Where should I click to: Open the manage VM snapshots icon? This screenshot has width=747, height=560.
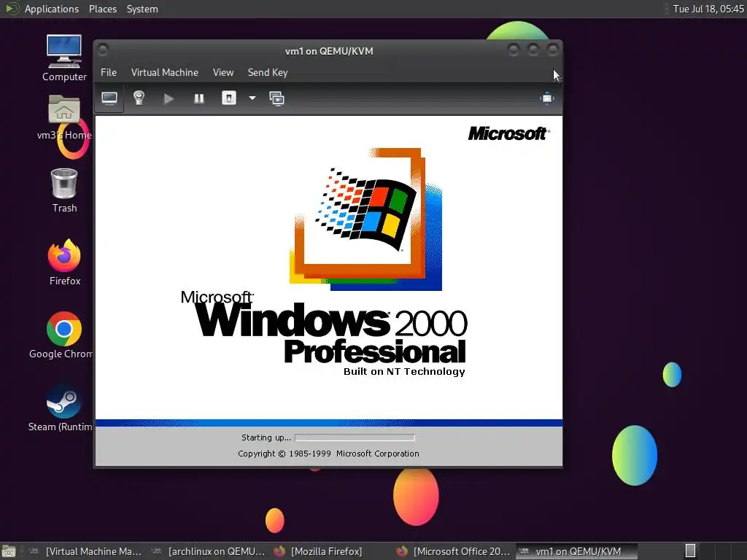click(276, 98)
